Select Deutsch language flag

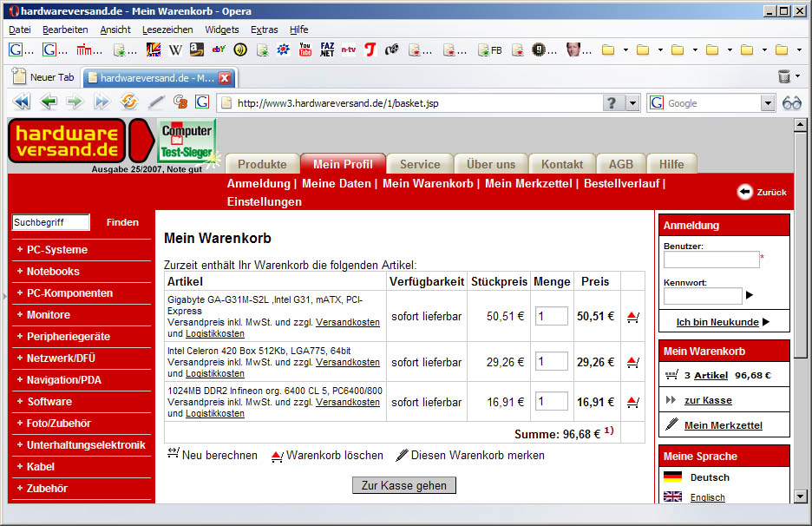tap(672, 477)
